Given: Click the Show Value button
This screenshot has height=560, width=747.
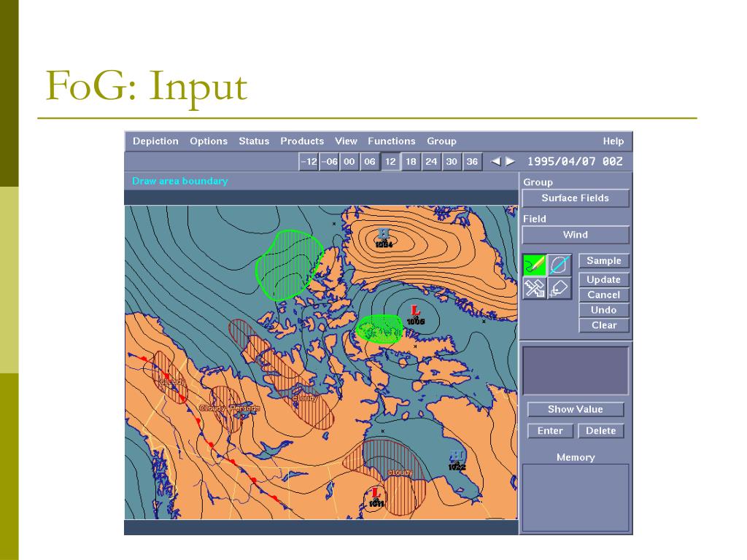Looking at the screenshot, I should tap(576, 409).
